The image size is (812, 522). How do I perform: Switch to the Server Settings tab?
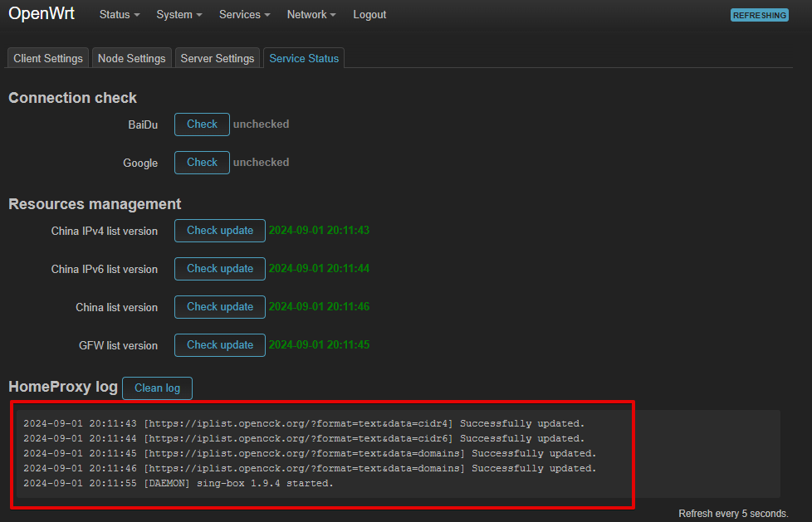(217, 57)
